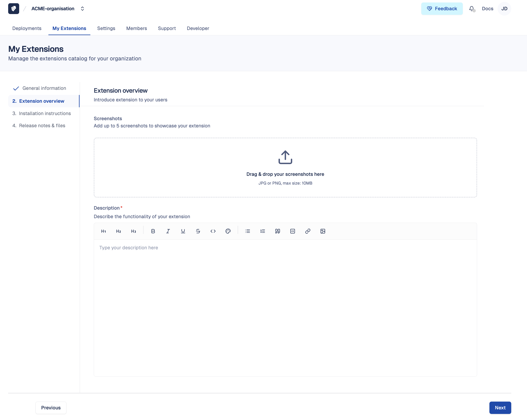Create a bulleted list
Viewport: 527px width, 420px height.
[x=248, y=231]
